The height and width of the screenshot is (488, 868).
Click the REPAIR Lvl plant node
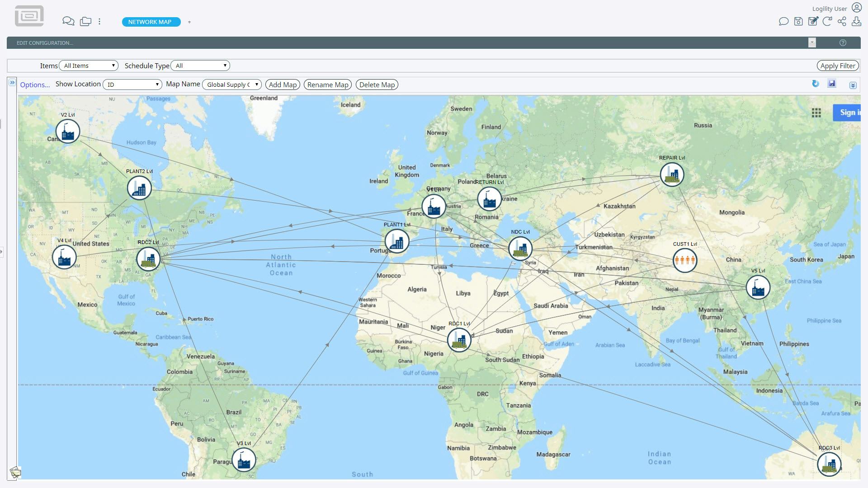[x=671, y=174]
